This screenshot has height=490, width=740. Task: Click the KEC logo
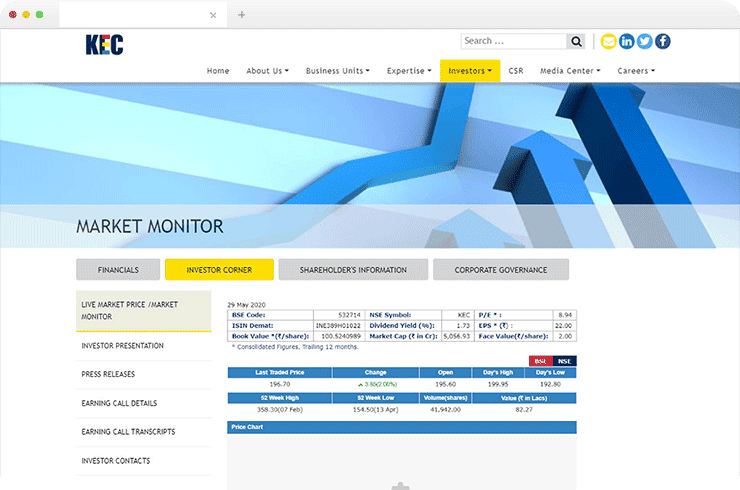(104, 44)
